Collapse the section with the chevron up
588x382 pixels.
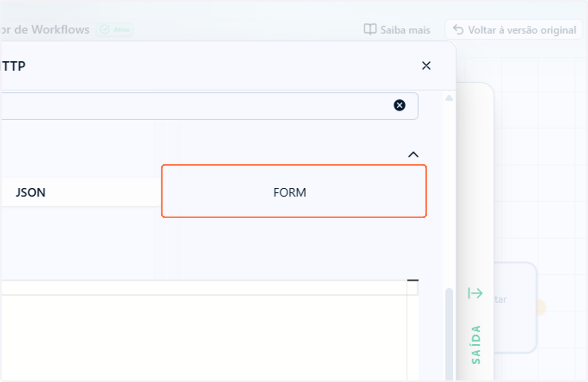coord(414,154)
